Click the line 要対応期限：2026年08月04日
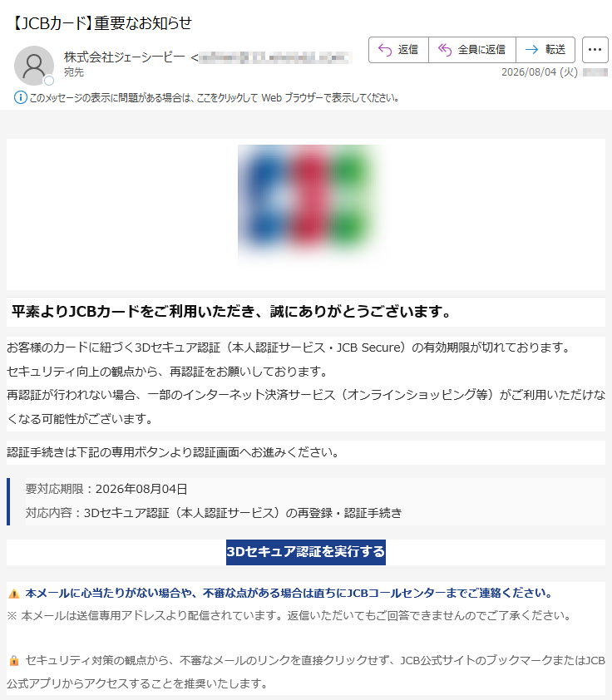 [x=106, y=489]
